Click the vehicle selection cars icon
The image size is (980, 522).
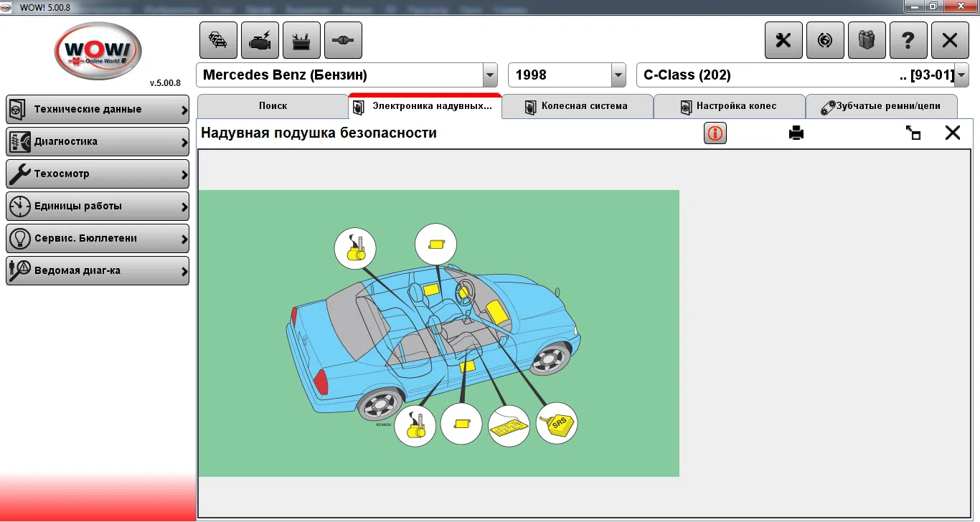218,40
